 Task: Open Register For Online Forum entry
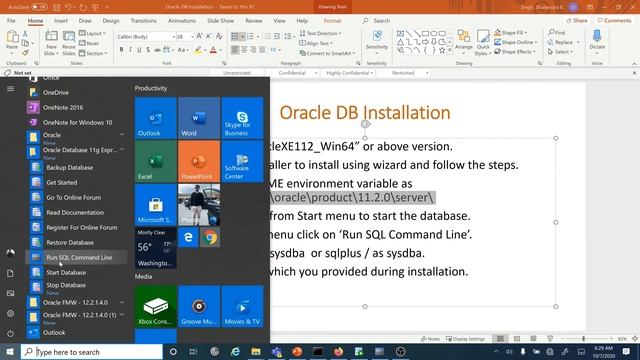click(77, 227)
